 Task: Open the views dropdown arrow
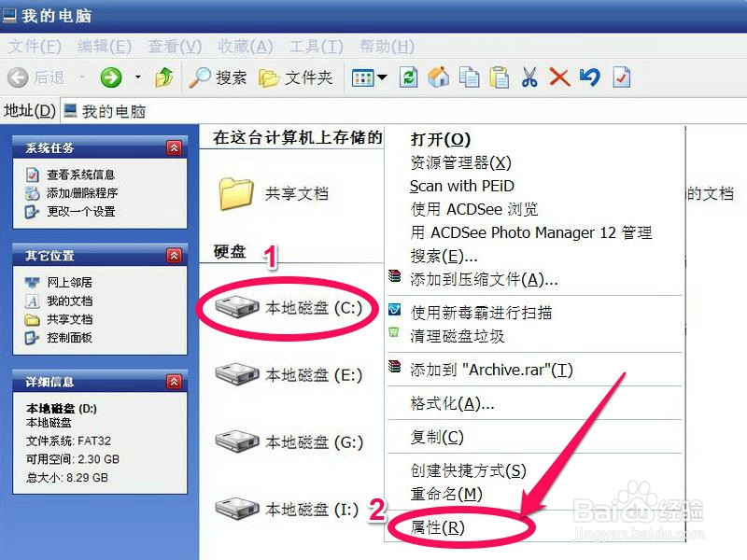pyautogui.click(x=382, y=77)
